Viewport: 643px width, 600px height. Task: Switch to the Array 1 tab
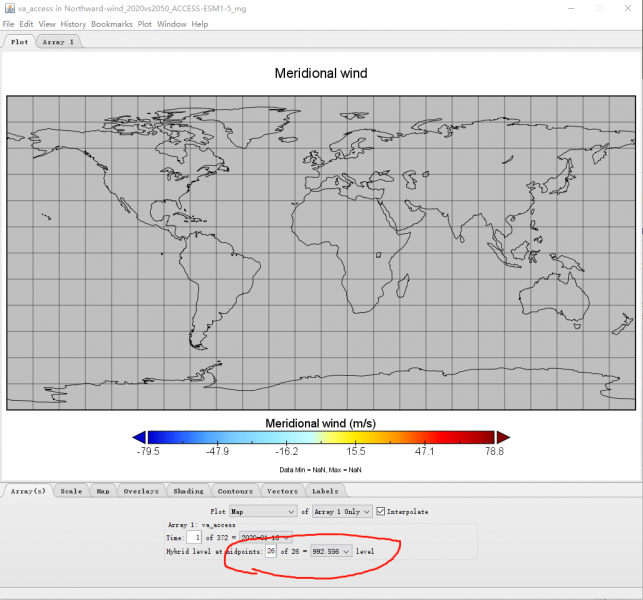(59, 42)
